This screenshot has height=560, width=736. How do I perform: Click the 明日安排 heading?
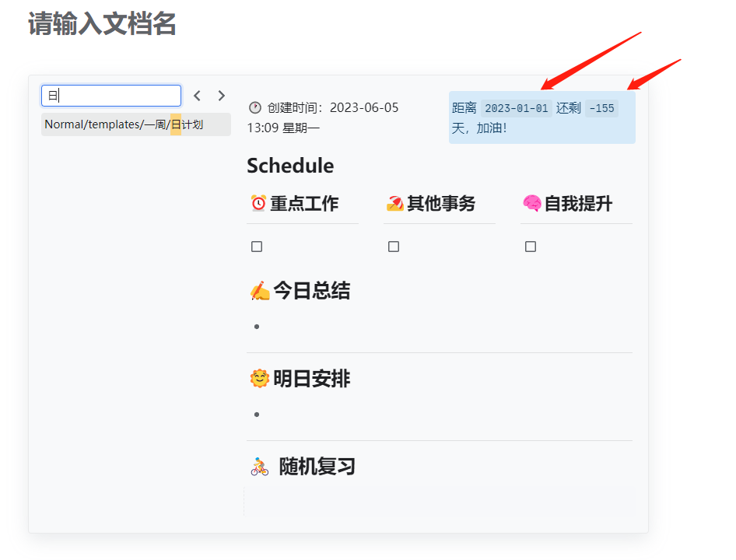point(312,378)
